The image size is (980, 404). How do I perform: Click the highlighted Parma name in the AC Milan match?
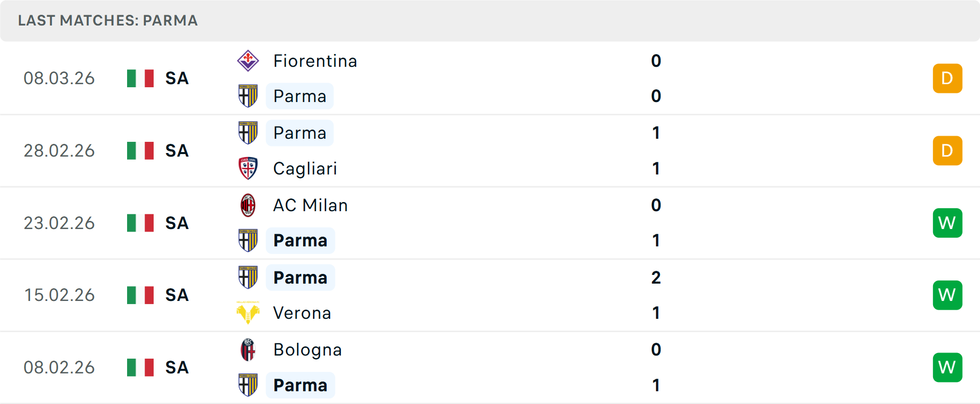click(x=300, y=240)
